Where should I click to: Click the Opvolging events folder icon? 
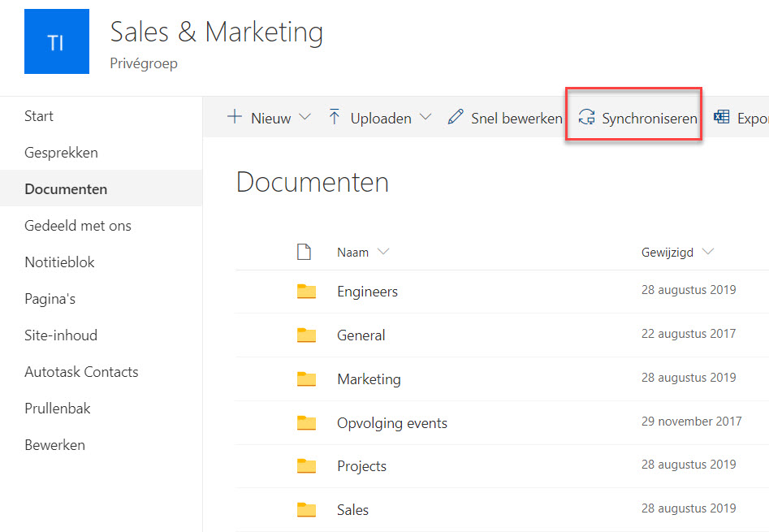click(x=306, y=422)
